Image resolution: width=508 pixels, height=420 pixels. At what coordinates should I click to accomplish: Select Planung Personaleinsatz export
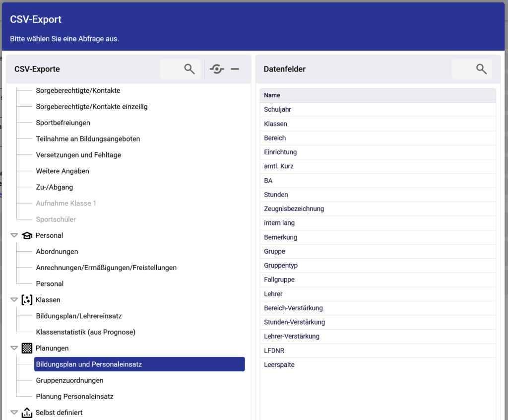tap(75, 397)
